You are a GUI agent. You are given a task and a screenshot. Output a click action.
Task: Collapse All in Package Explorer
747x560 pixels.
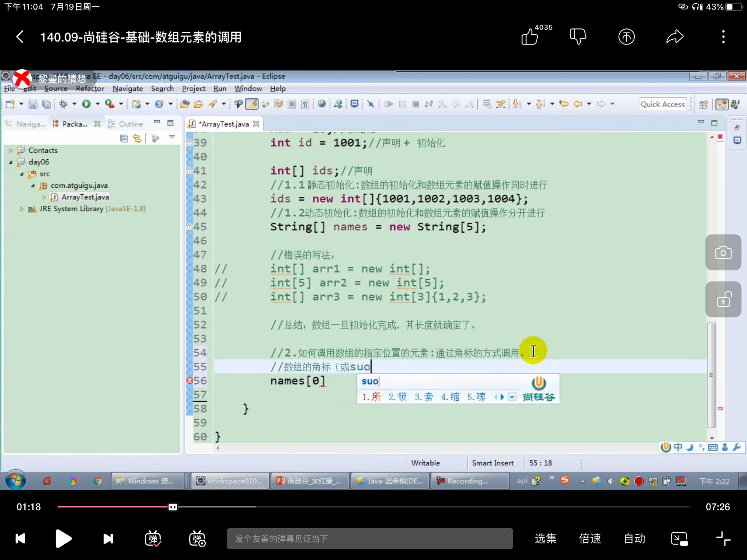(x=124, y=139)
